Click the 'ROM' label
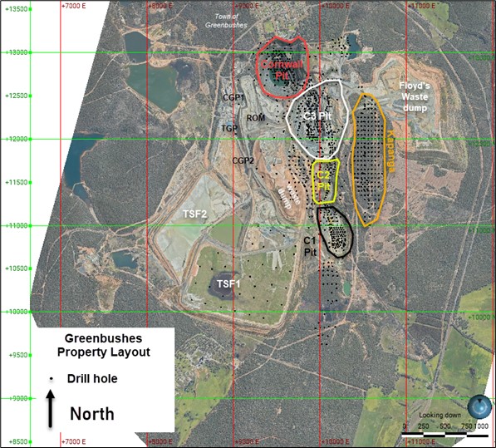 (256, 118)
